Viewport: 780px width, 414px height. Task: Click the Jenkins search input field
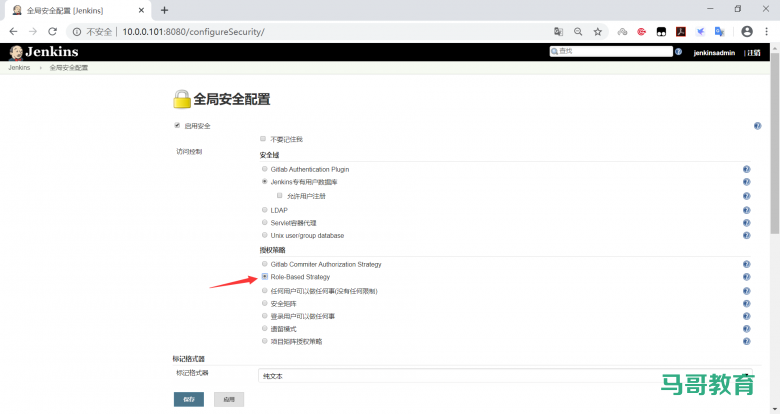point(611,51)
